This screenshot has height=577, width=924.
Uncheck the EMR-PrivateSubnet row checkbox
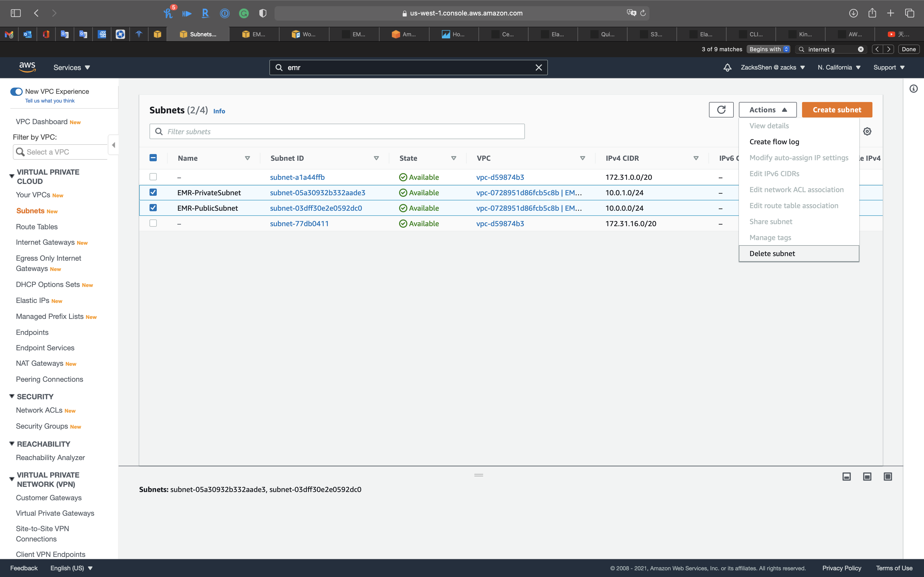click(x=153, y=192)
